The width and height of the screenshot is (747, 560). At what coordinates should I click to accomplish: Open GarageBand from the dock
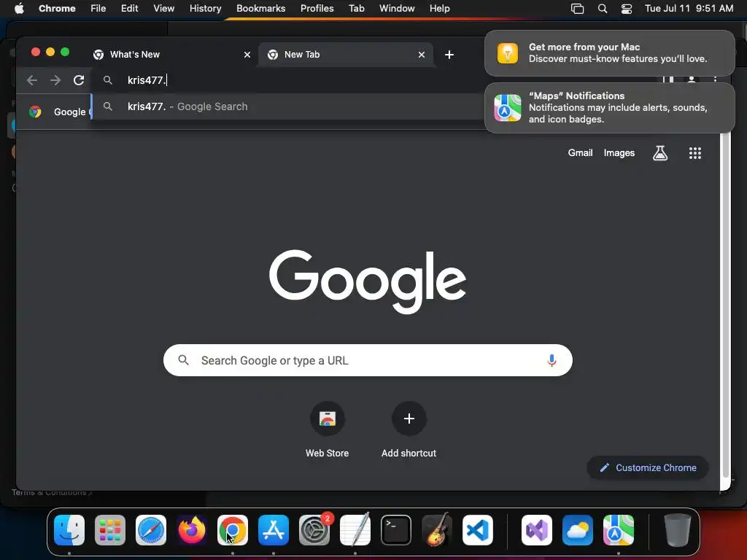click(x=437, y=530)
